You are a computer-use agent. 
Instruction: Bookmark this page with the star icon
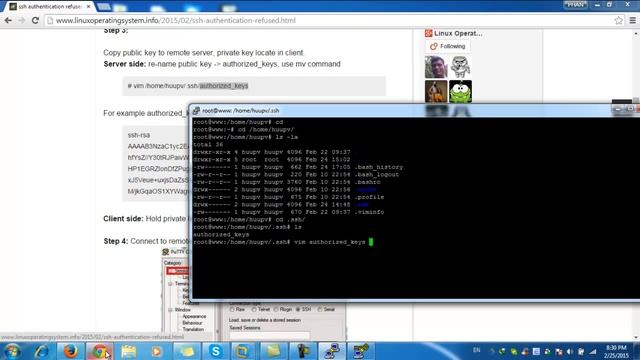[618, 20]
